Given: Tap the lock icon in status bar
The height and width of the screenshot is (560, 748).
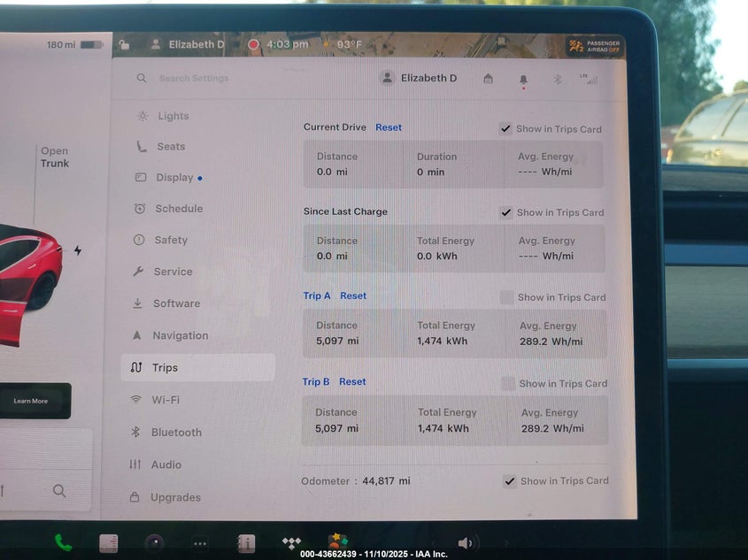Looking at the screenshot, I should 124,44.
